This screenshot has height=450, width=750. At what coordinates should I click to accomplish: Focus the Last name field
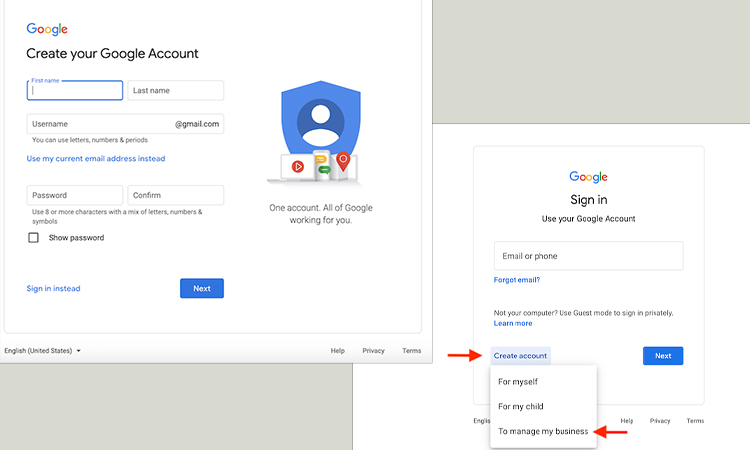click(176, 90)
